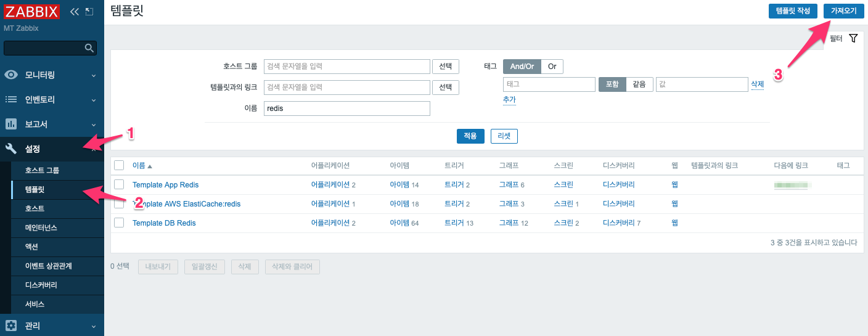The width and height of the screenshot is (868, 336).
Task: Click the 이름 field containing redis
Action: pyautogui.click(x=346, y=109)
